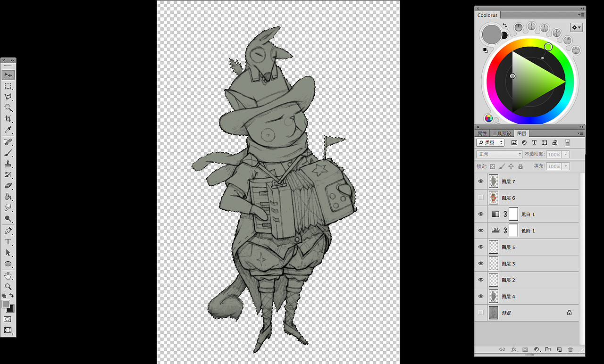Change screen mode in toolbox

point(8,330)
